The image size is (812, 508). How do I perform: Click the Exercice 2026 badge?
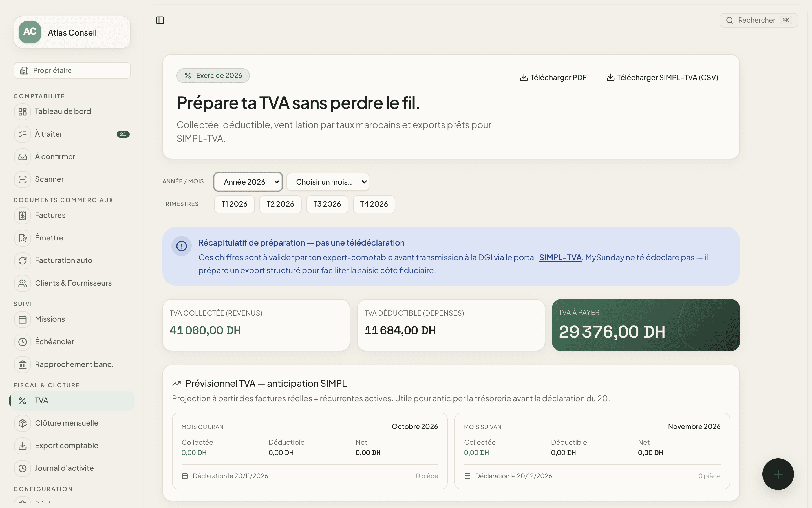click(x=213, y=76)
